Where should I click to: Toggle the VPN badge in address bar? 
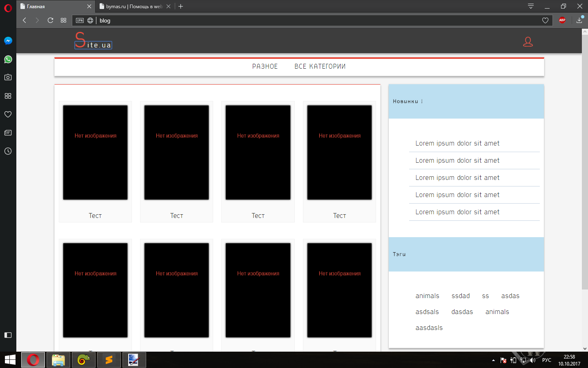click(80, 20)
